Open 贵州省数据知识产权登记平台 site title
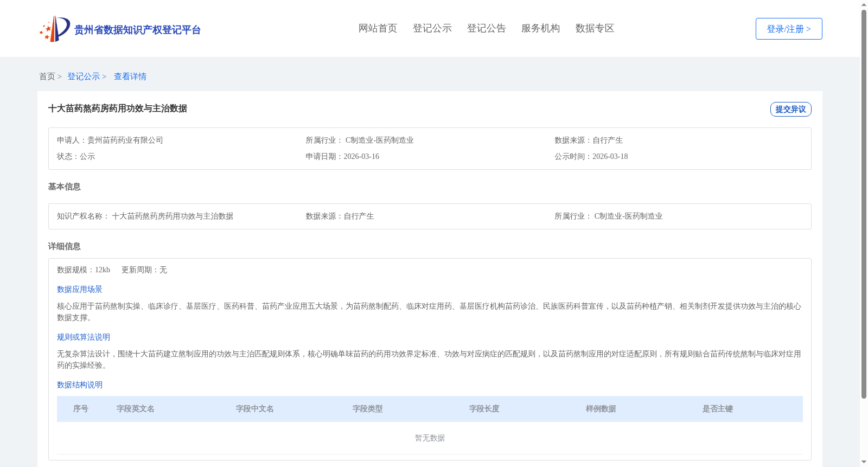The image size is (868, 467). click(x=137, y=30)
